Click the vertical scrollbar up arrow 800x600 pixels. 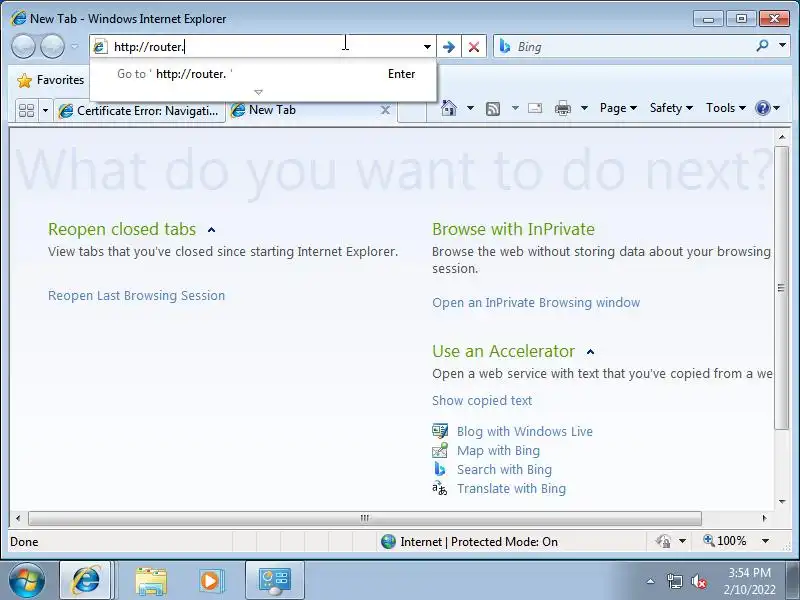[782, 137]
